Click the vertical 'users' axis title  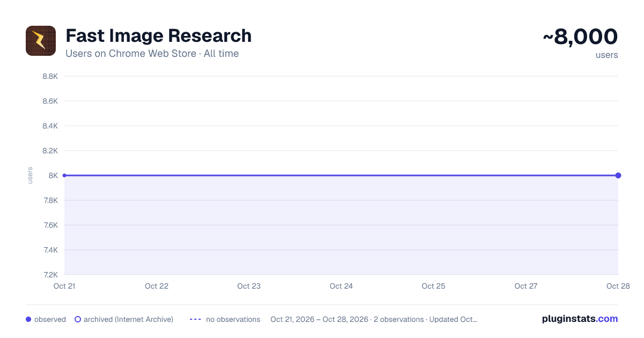(x=30, y=175)
